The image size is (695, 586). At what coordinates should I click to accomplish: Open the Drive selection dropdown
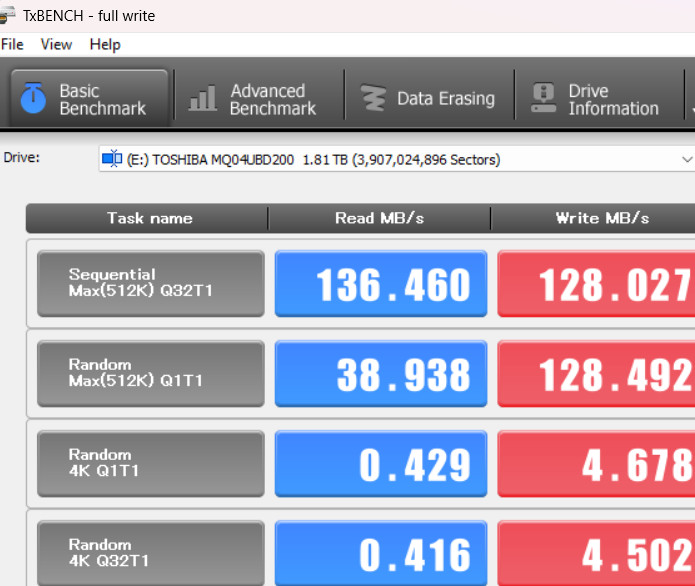tap(397, 159)
